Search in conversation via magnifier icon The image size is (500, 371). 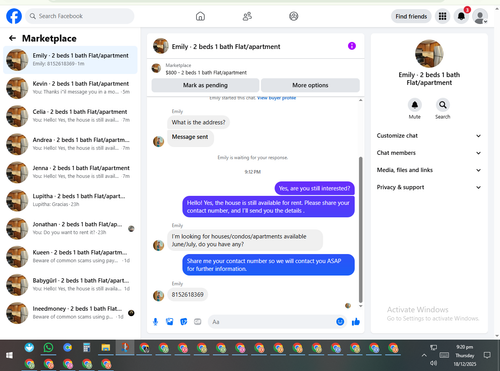443,105
